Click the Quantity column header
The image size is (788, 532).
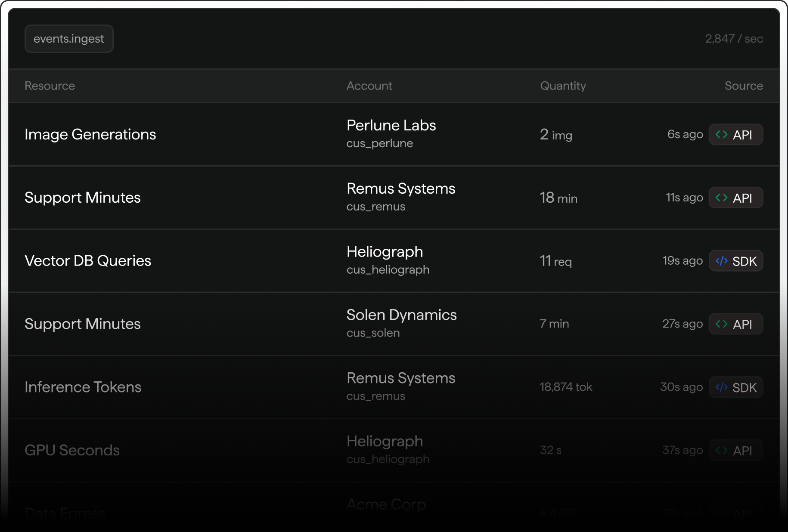click(563, 86)
